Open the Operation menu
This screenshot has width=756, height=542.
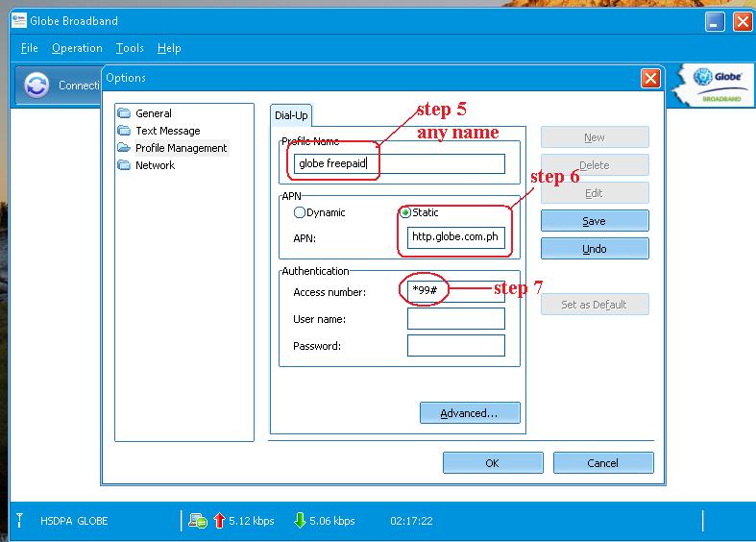(x=77, y=48)
